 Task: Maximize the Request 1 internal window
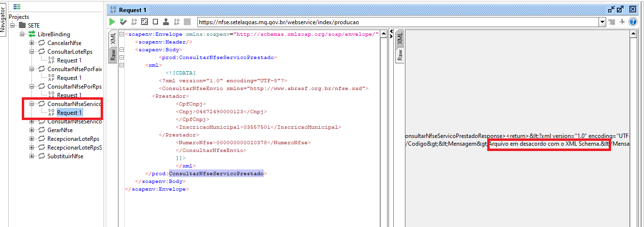click(621, 9)
